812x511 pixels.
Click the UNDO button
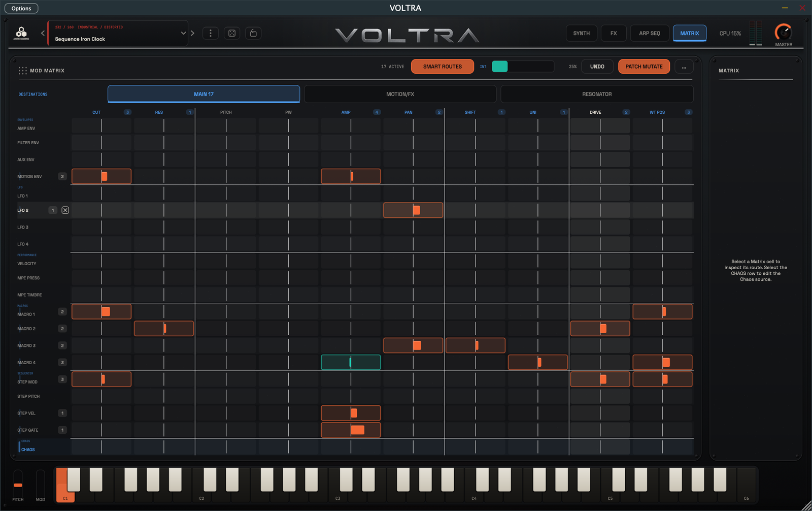tap(597, 67)
